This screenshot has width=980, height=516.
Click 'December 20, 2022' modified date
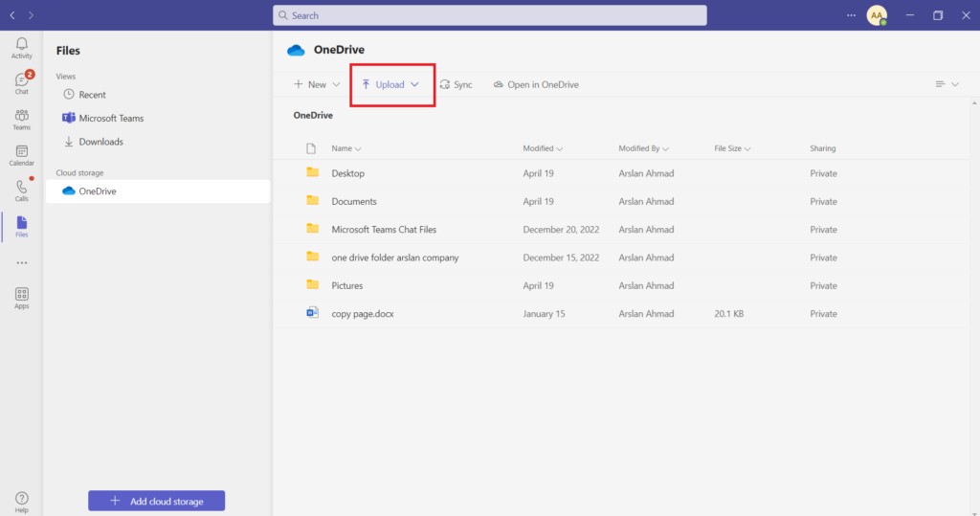coord(561,230)
